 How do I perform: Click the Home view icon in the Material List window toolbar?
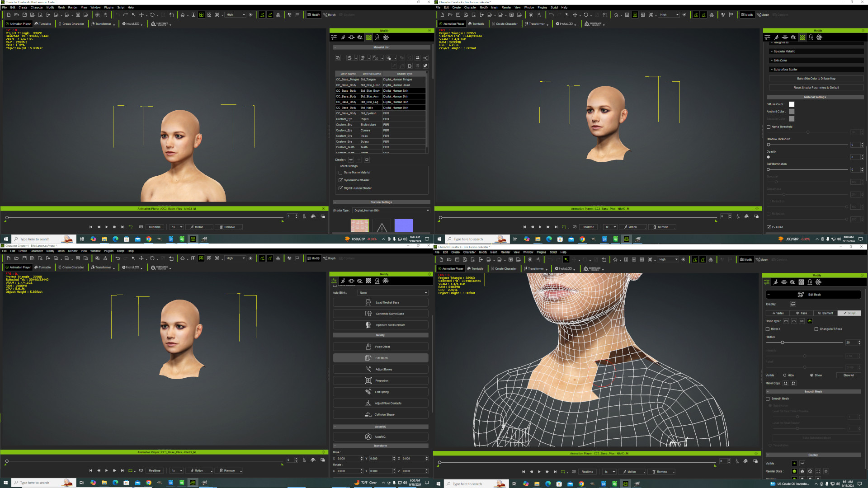pyautogui.click(x=183, y=15)
